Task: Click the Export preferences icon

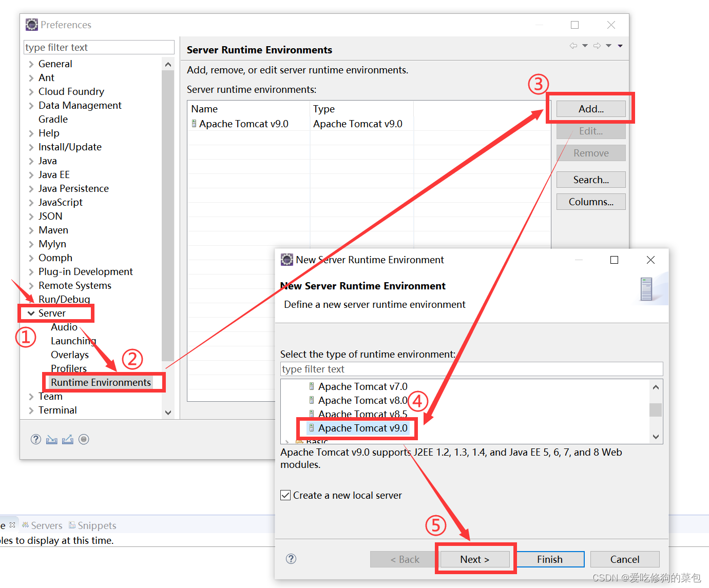Action: 68,440
